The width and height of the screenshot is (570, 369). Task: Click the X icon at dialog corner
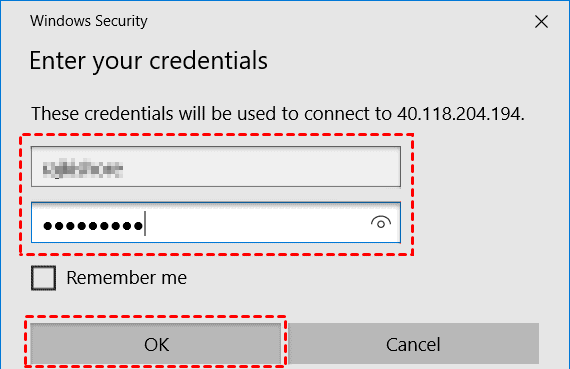pos(541,21)
